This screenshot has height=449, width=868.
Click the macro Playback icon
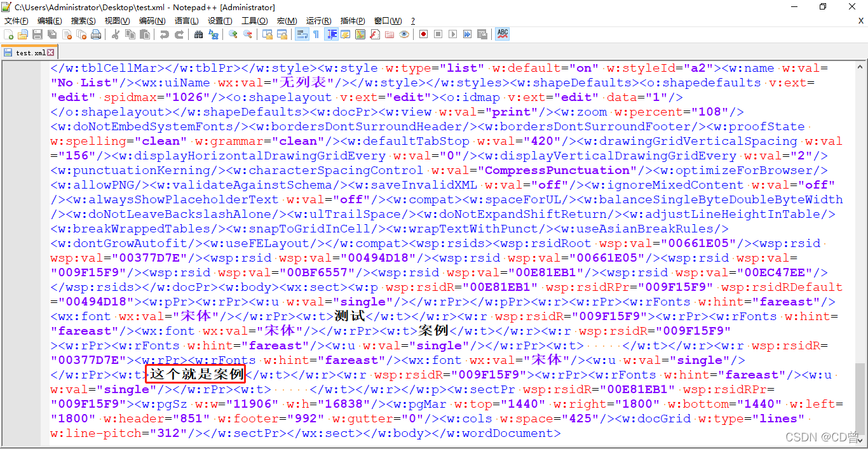(452, 34)
